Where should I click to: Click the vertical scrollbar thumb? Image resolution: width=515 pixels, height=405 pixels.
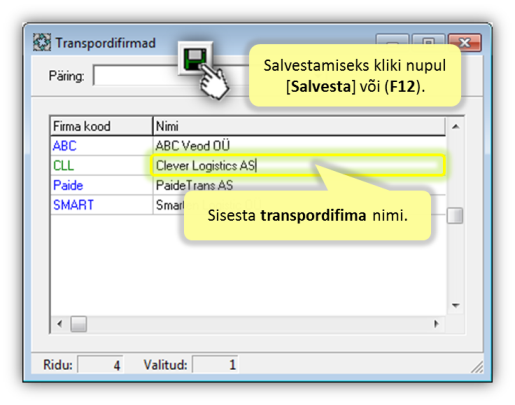pos(455,216)
